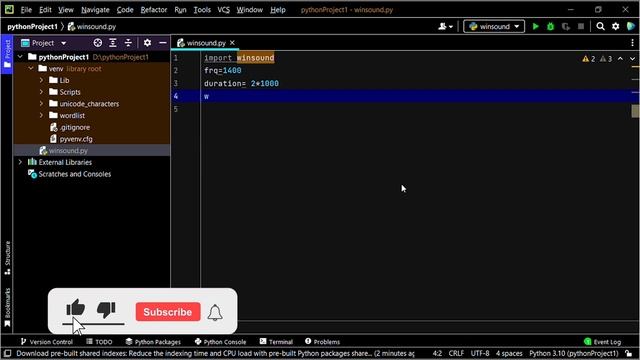The image size is (640, 360).
Task: Open the Problems tool window
Action: coord(322,342)
